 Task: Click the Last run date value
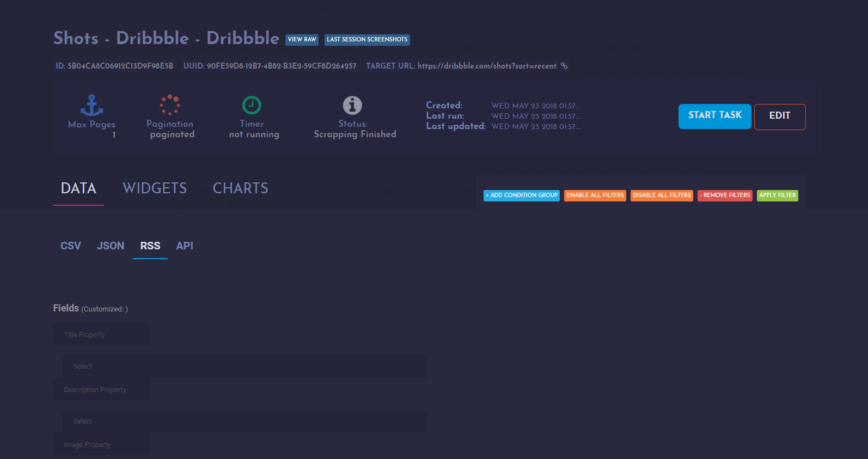tap(536, 117)
